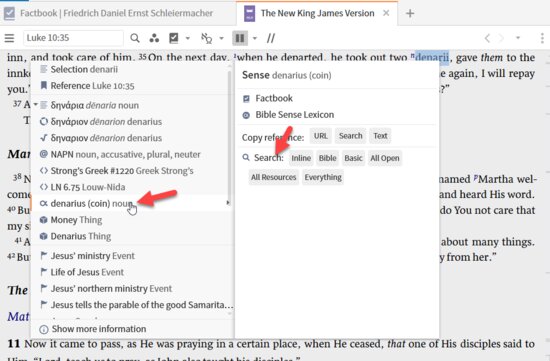Click the lemma ring icon beside δηνάριον
550x361 pixels.
(43, 121)
